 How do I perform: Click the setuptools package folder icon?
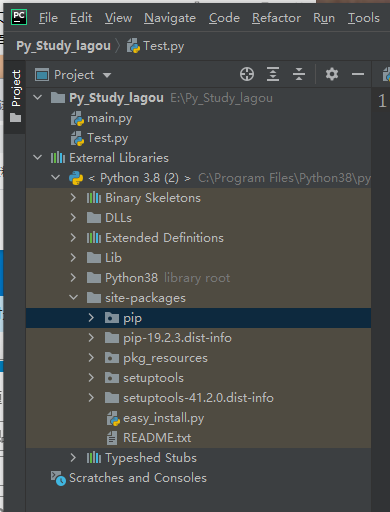[x=112, y=378]
